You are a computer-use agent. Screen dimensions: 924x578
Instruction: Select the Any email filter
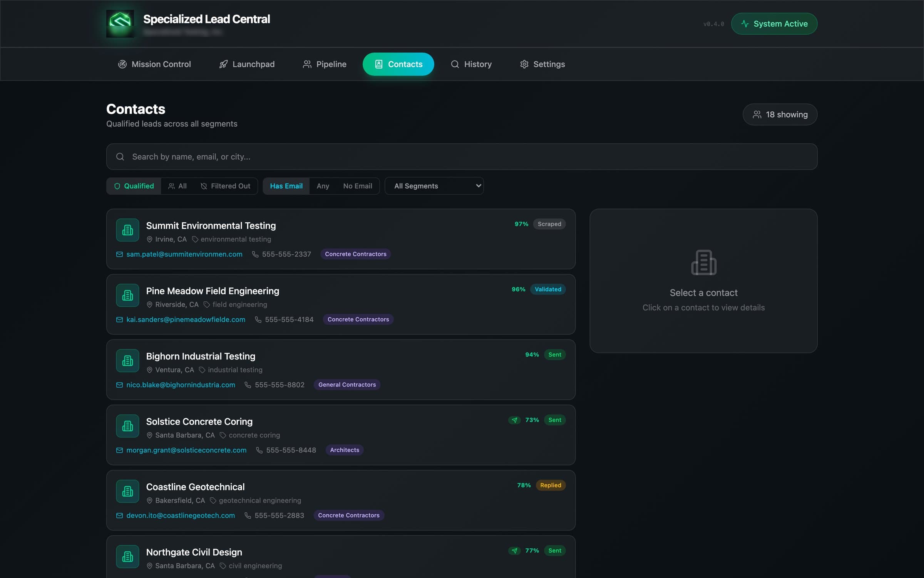click(x=323, y=186)
